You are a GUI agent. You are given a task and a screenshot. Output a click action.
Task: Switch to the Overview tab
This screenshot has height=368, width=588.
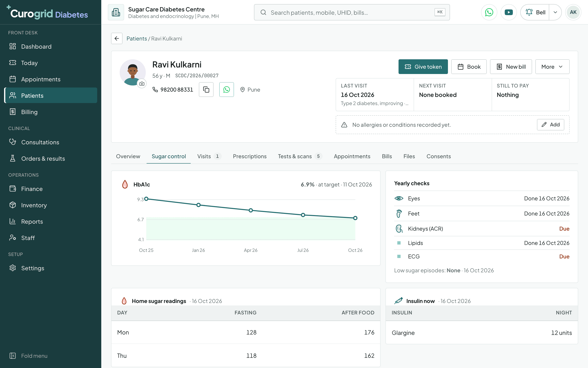[x=128, y=156]
